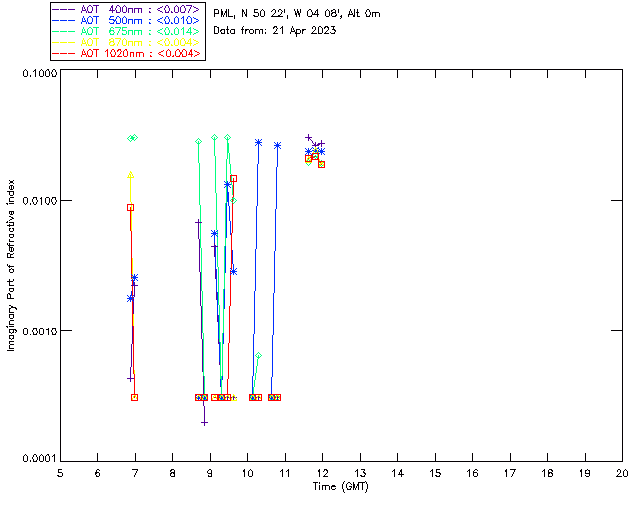Click the red dashed line sample in legend

[x=64, y=53]
